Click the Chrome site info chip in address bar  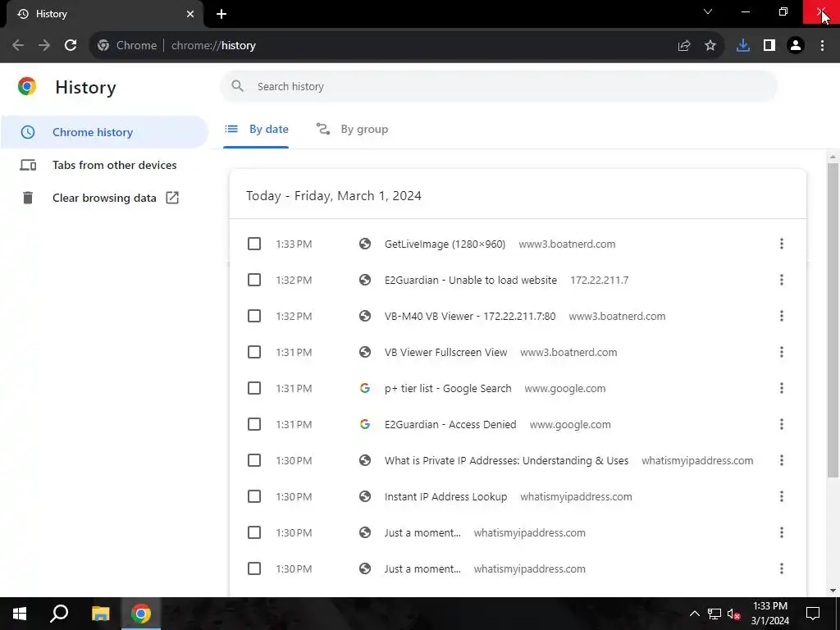[x=127, y=46]
